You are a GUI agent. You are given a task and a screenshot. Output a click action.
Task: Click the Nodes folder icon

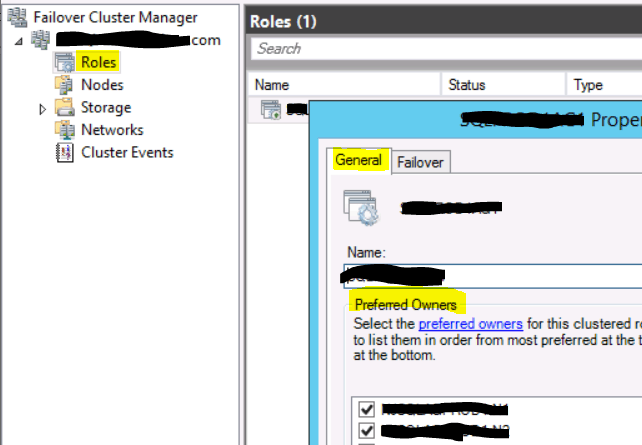pos(64,85)
